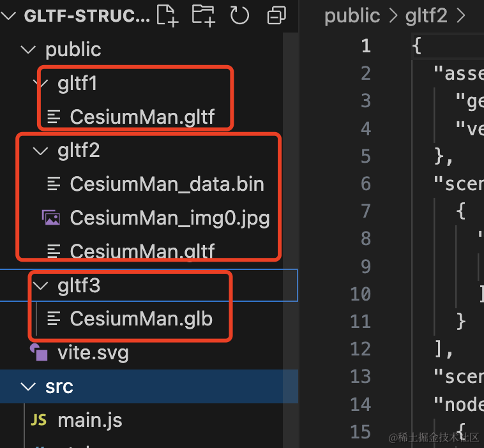Collapse the gltf3 folder chevron
This screenshot has height=448, width=484.
pos(40,285)
